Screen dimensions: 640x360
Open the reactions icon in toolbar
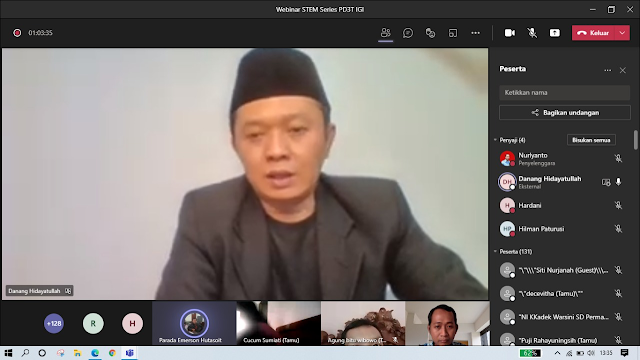pyautogui.click(x=430, y=33)
